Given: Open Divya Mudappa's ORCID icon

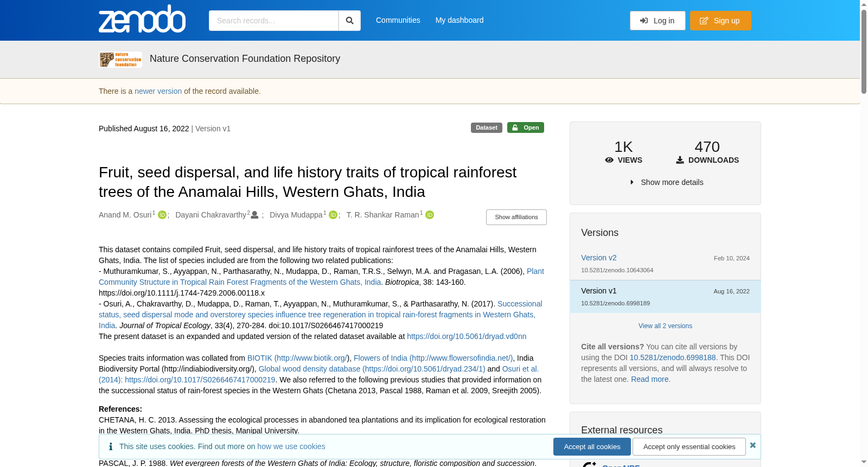Looking at the screenshot, I should pos(333,215).
